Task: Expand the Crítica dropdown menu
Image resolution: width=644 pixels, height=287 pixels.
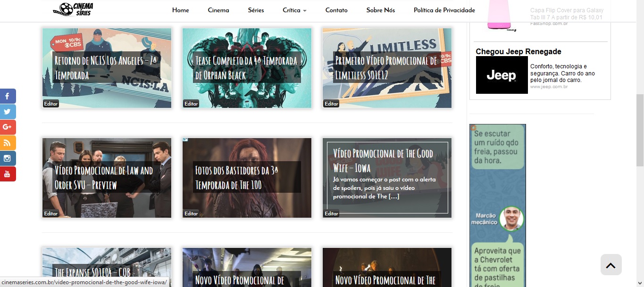Action: click(294, 10)
